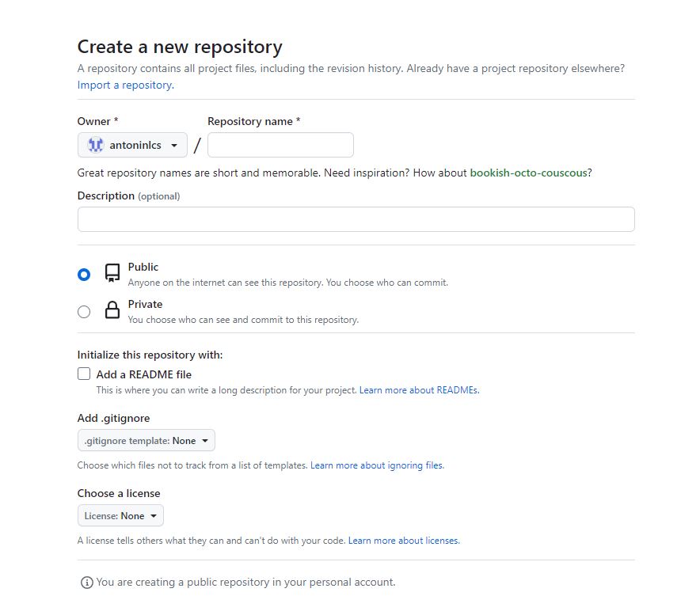The height and width of the screenshot is (596, 700).
Task: Expand the .gitignore template dropdown
Action: [x=146, y=440]
